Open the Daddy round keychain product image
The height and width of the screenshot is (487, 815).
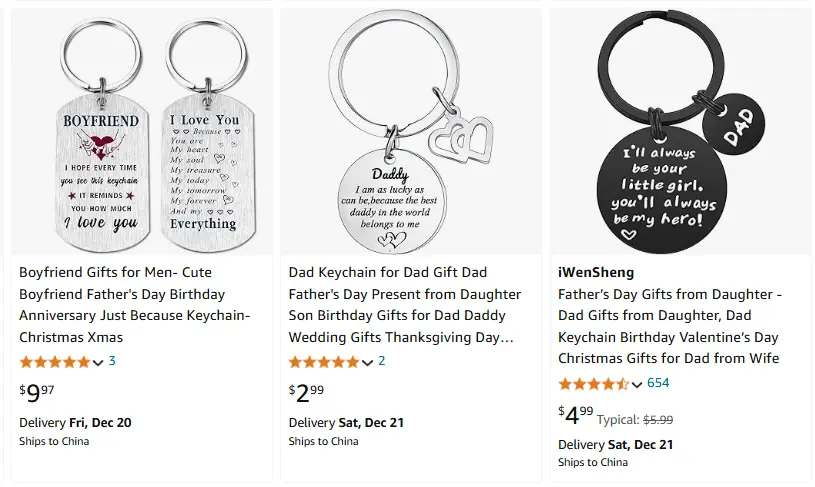[411, 131]
